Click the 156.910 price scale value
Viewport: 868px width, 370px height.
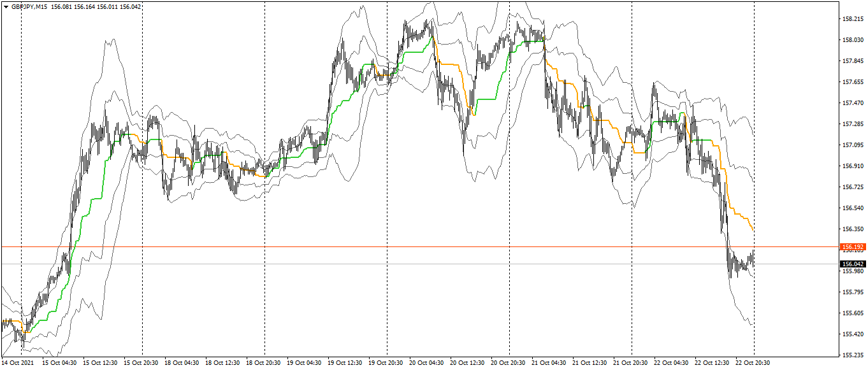tap(853, 166)
